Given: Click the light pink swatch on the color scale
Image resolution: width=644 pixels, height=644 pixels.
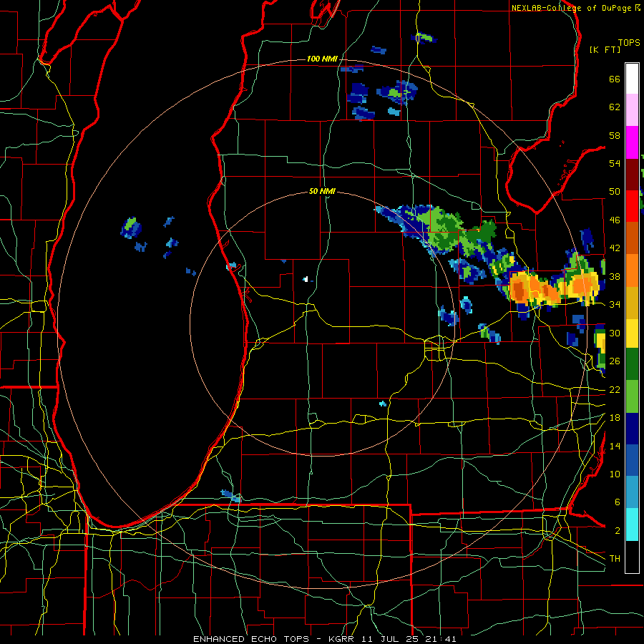Looking at the screenshot, I should 632,110.
